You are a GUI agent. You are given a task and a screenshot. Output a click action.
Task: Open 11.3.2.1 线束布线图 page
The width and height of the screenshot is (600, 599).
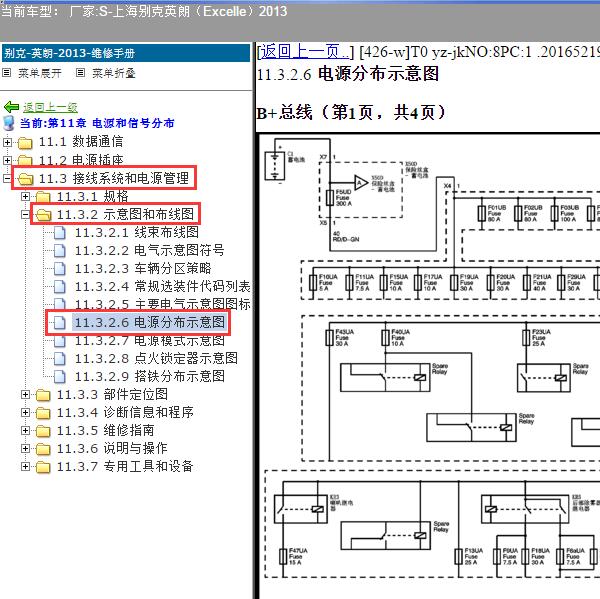tap(137, 232)
